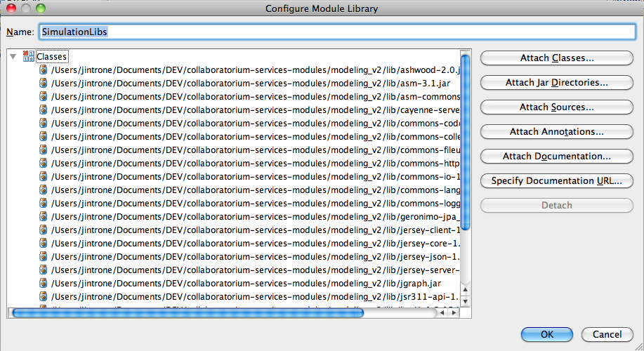Select the jersey-client library path
The image size is (644, 351).
(x=255, y=230)
